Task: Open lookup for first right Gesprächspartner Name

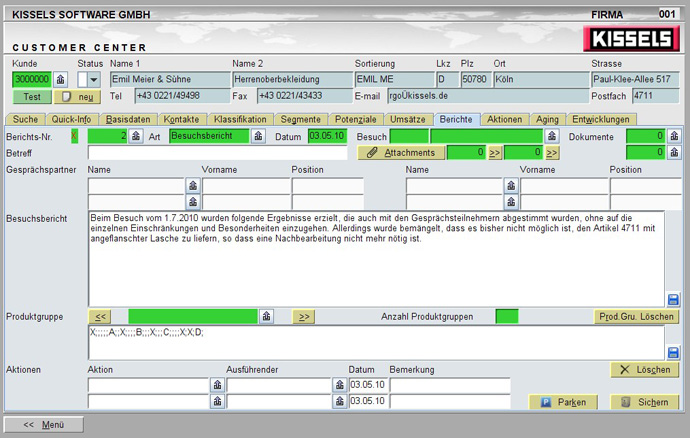Action: 511,186
